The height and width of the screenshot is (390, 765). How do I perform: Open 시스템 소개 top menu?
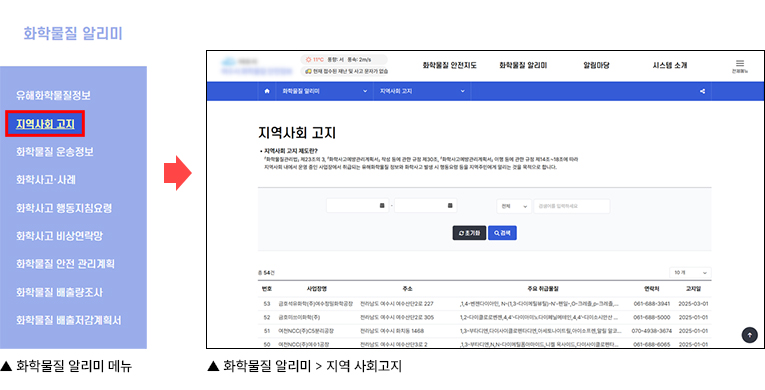[670, 65]
